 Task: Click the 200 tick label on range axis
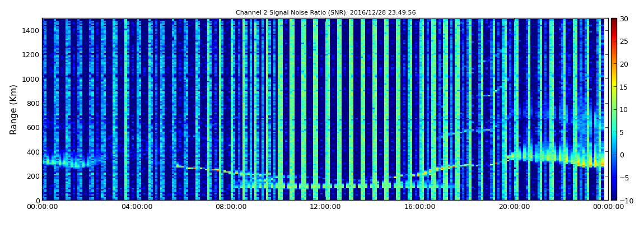point(34,176)
